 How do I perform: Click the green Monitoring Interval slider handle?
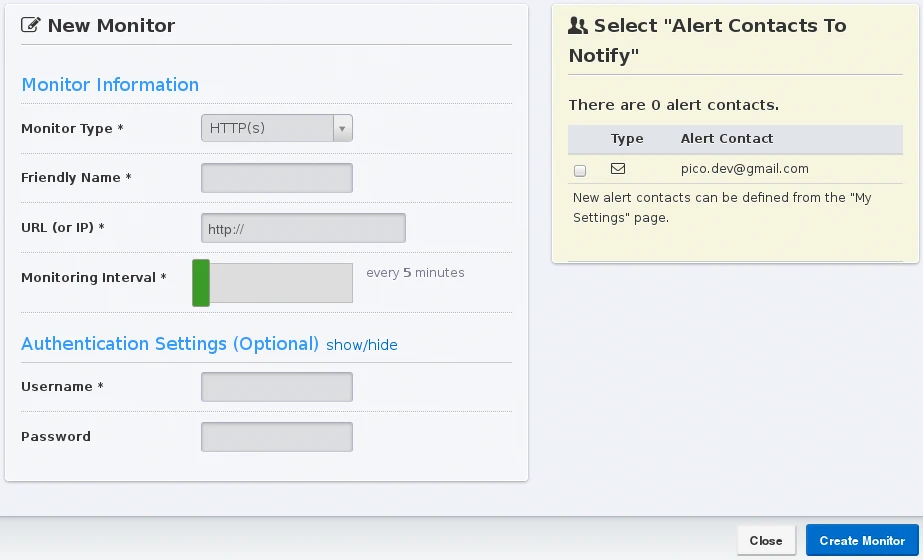[x=201, y=283]
